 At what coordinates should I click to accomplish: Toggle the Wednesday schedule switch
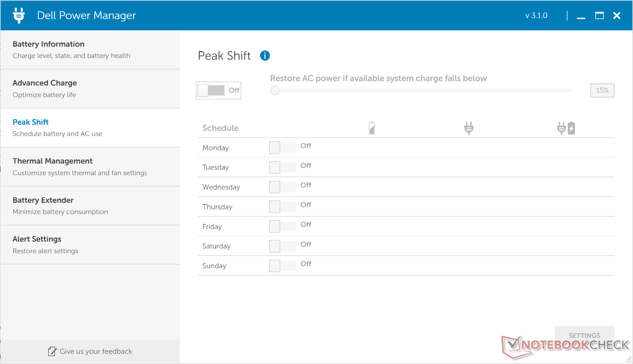point(282,187)
